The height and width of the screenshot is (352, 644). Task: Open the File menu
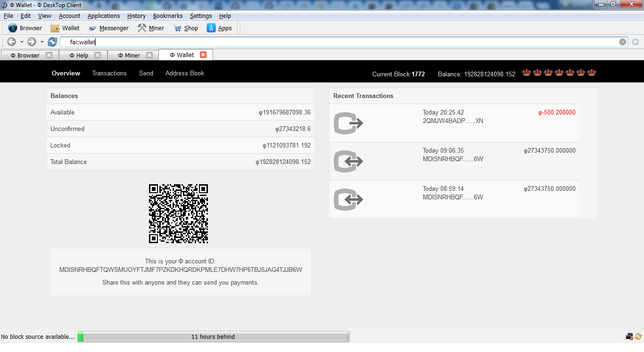(x=8, y=16)
